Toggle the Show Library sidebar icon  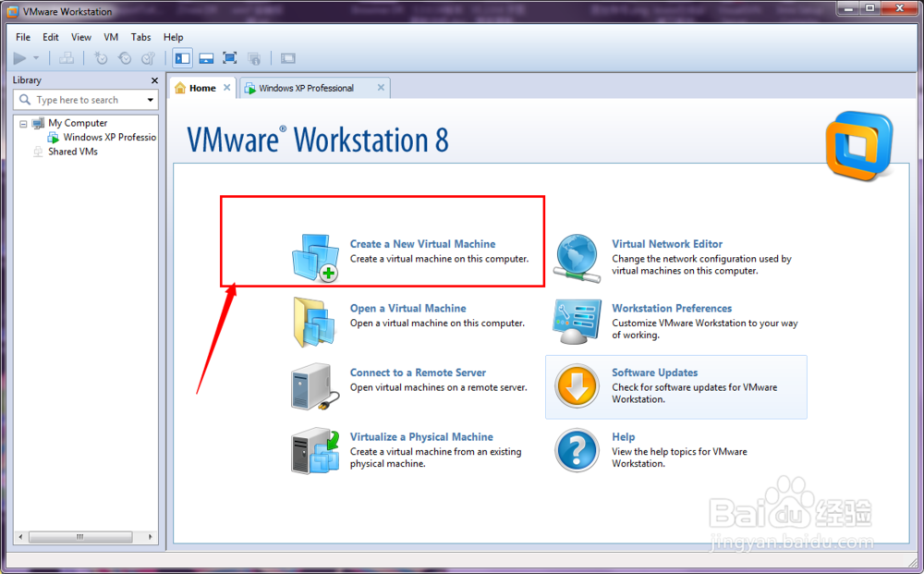(x=183, y=57)
